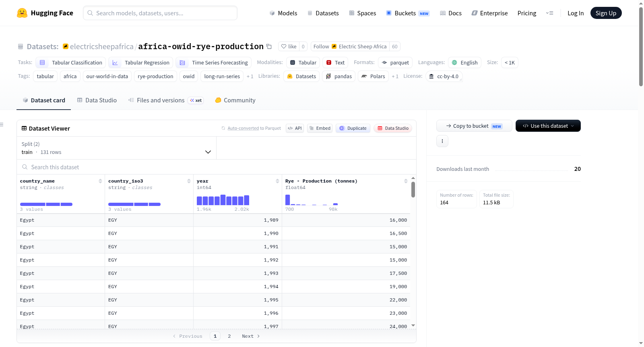The width and height of the screenshot is (644, 347).
Task: Switch to the Dataset card tab
Action: (44, 100)
